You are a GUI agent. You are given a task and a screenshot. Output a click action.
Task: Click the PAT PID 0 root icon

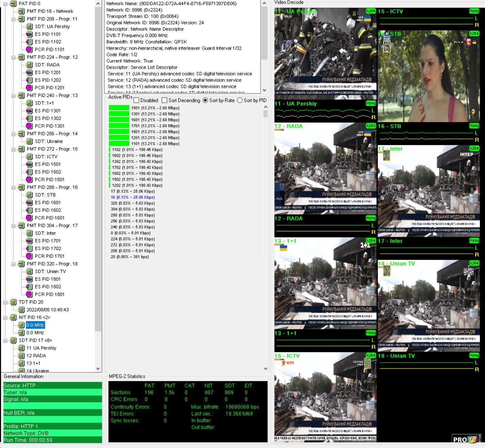(13, 4)
